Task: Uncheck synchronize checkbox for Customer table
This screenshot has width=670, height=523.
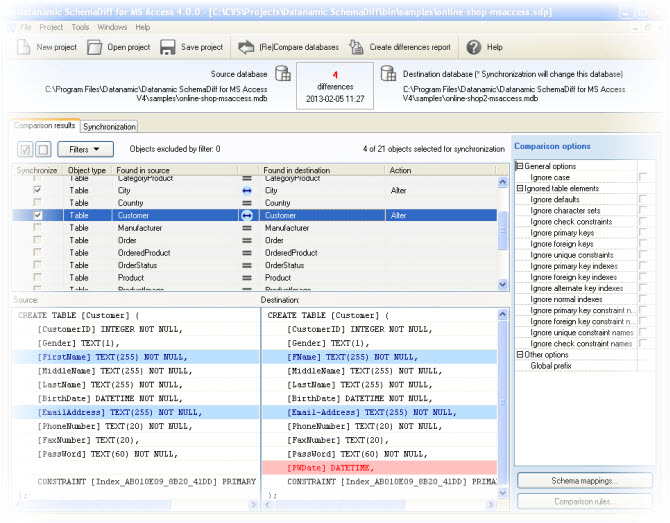Action: (38, 215)
